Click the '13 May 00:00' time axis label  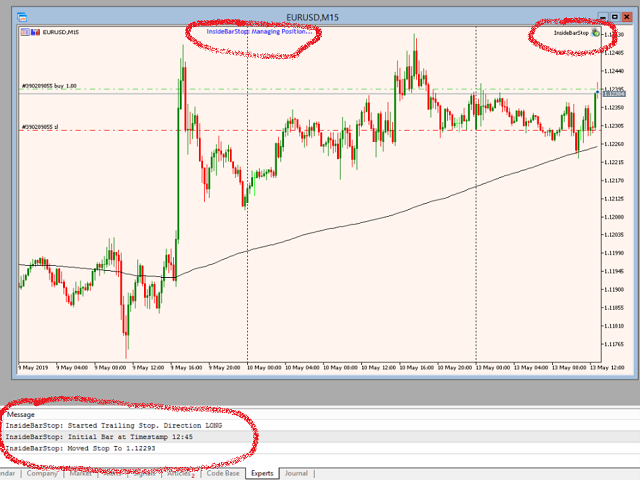point(493,367)
